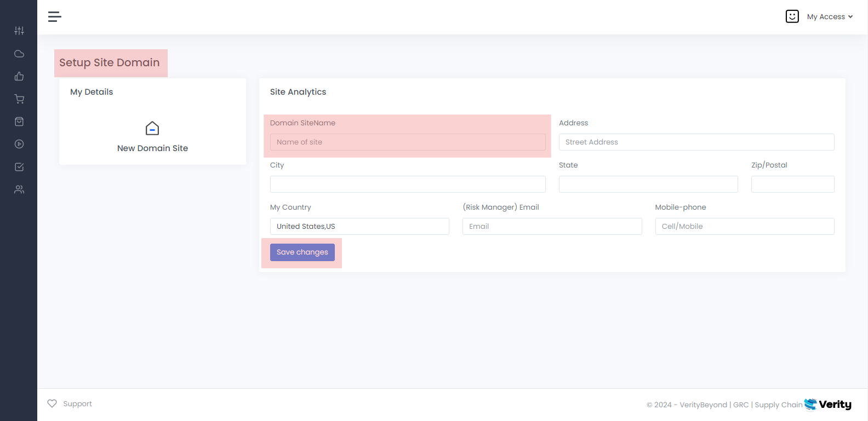This screenshot has width=868, height=421.
Task: Save changes to the site domain
Action: (302, 252)
